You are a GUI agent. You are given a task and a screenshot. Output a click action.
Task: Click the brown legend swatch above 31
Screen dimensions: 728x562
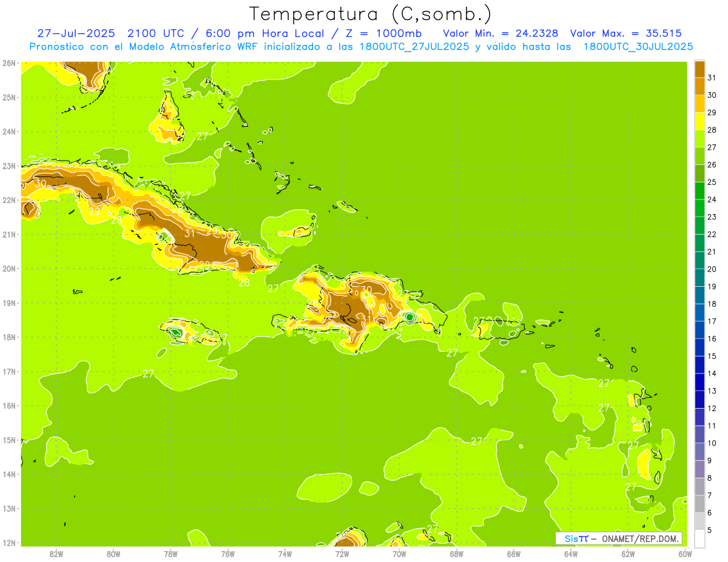[699, 69]
